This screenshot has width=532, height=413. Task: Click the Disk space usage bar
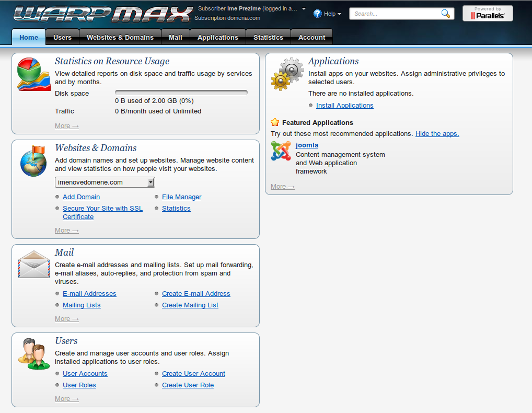tap(181, 93)
